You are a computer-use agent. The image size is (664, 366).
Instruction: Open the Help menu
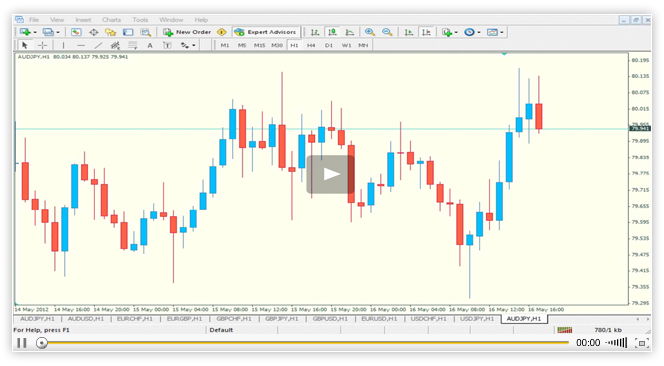(201, 20)
